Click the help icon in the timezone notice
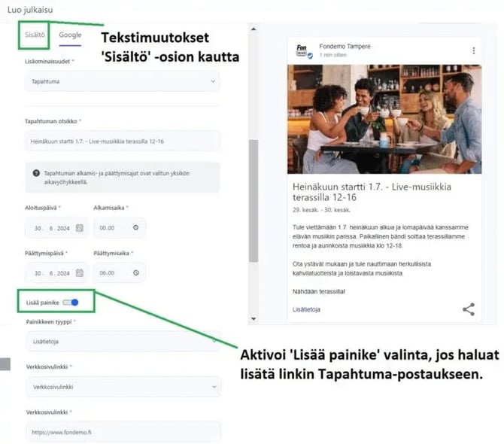 36,173
